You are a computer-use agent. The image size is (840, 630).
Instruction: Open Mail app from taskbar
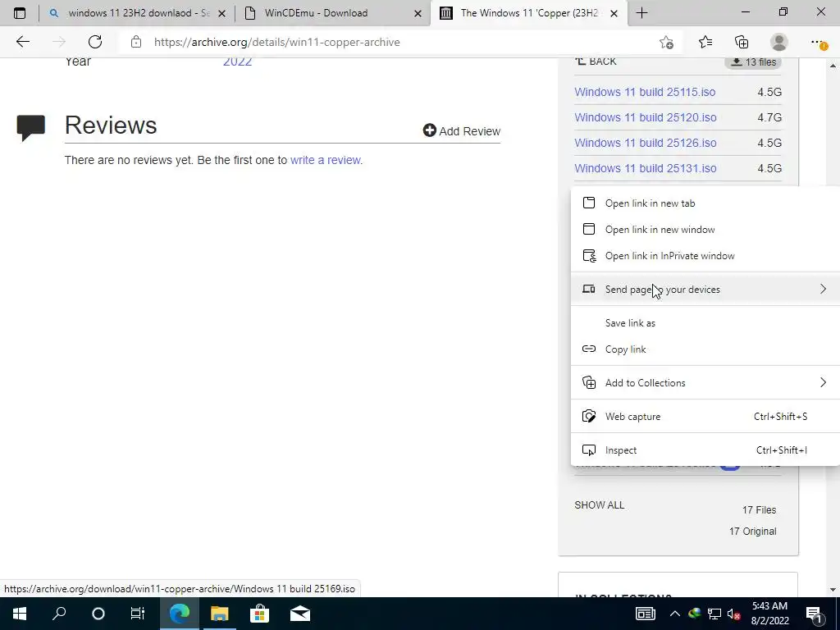coord(300,614)
